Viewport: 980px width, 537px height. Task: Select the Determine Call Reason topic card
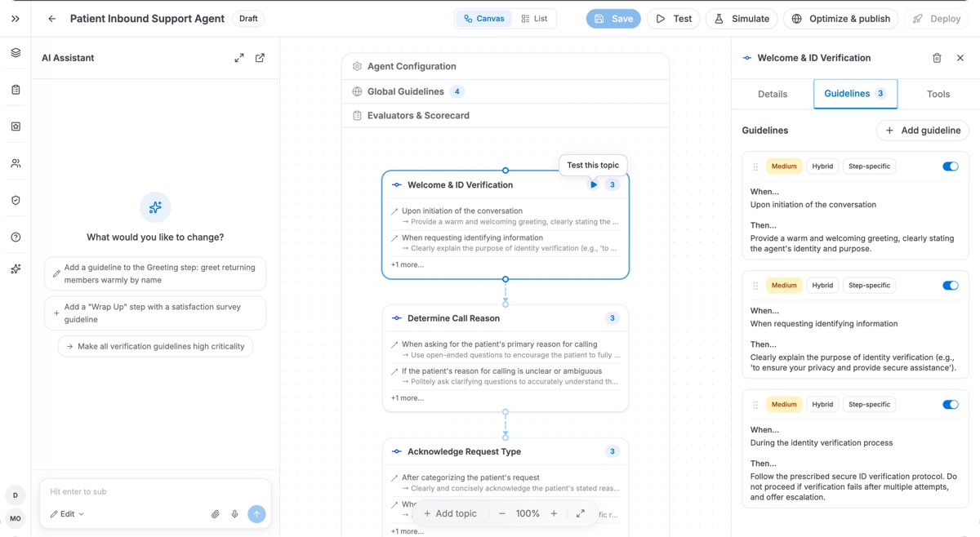pos(506,358)
